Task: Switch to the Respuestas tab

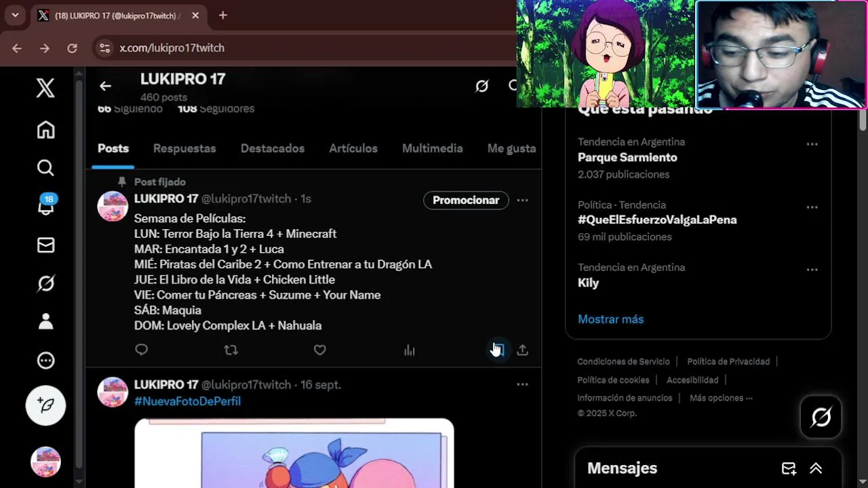Action: point(184,148)
